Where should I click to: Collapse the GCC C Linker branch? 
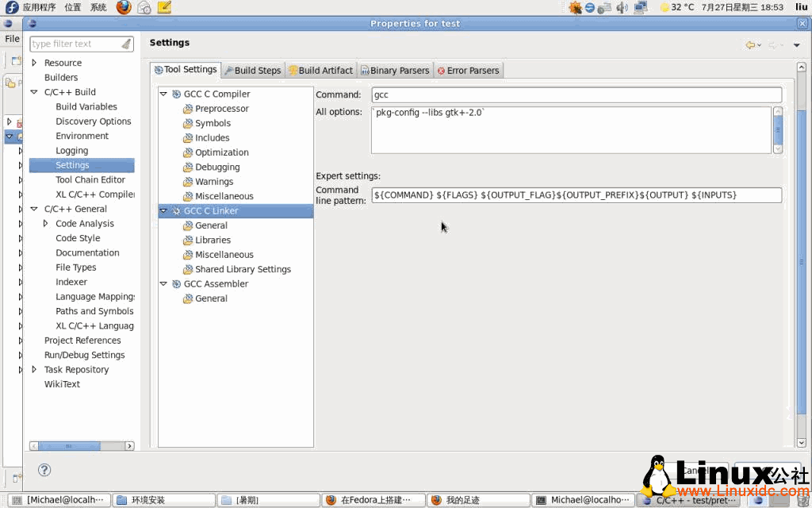163,210
